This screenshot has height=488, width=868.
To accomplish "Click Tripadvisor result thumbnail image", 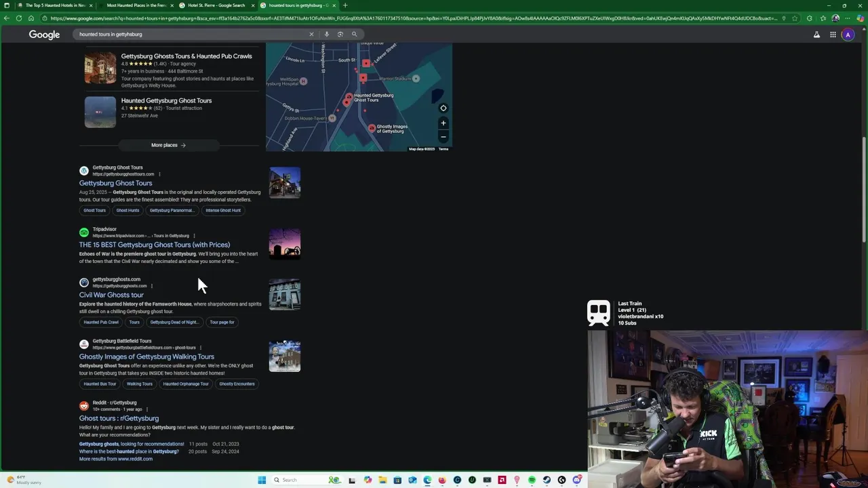I will pyautogui.click(x=285, y=245).
